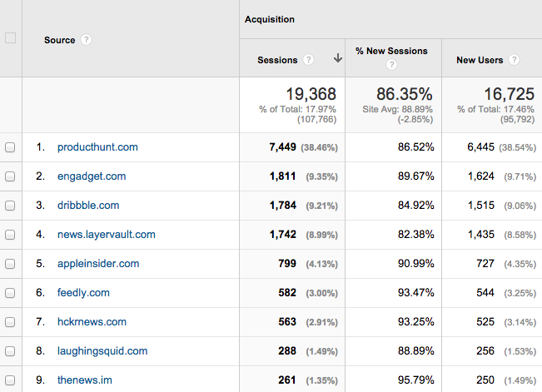Open the feedly.com source link

click(x=83, y=292)
